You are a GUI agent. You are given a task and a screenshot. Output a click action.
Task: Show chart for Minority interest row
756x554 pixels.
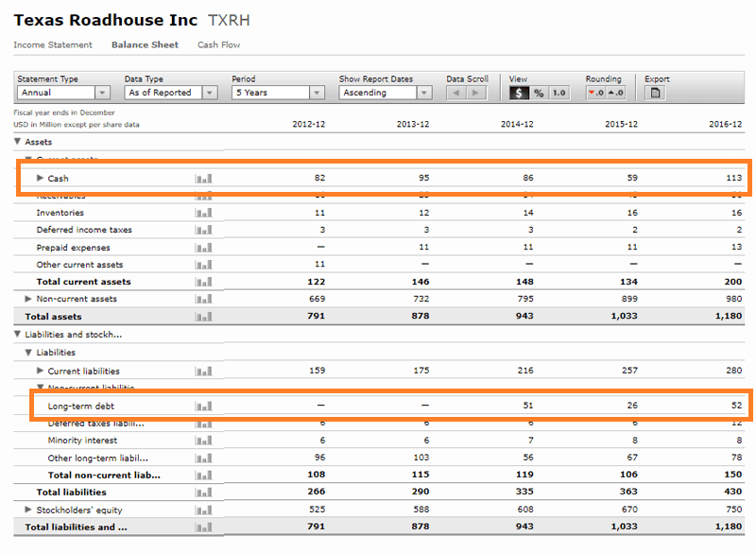203,441
